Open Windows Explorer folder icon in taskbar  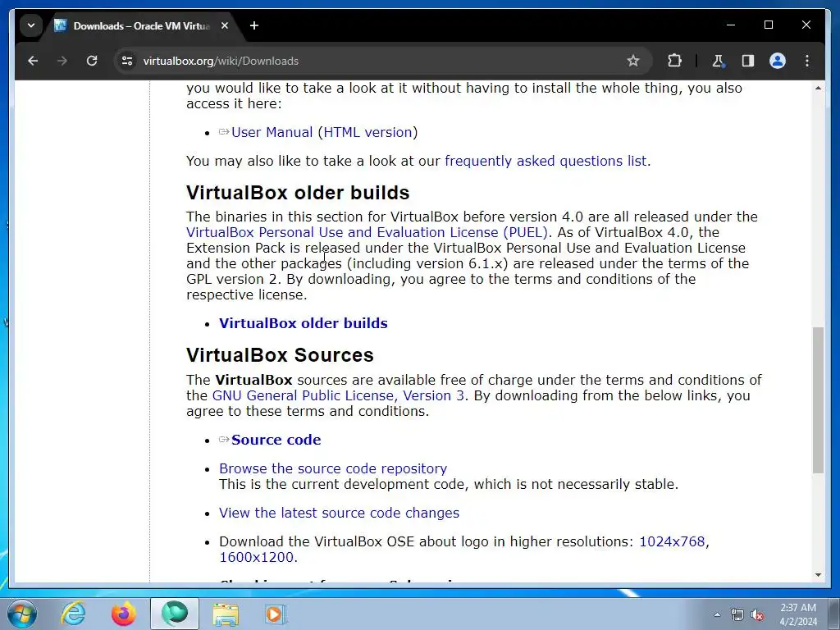coord(226,614)
